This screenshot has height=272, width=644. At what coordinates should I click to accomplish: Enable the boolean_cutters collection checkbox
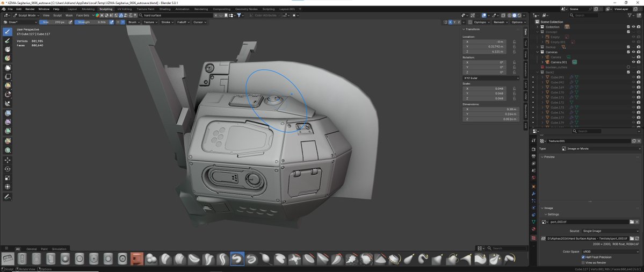628,67
